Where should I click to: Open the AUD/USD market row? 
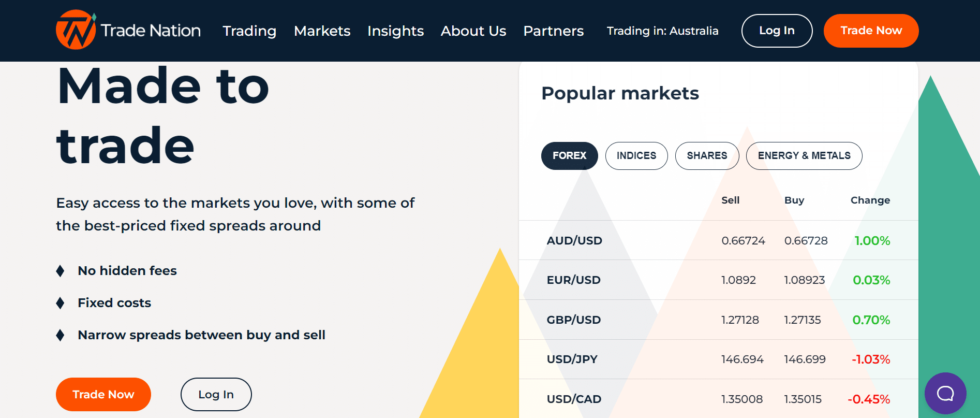coord(718,240)
